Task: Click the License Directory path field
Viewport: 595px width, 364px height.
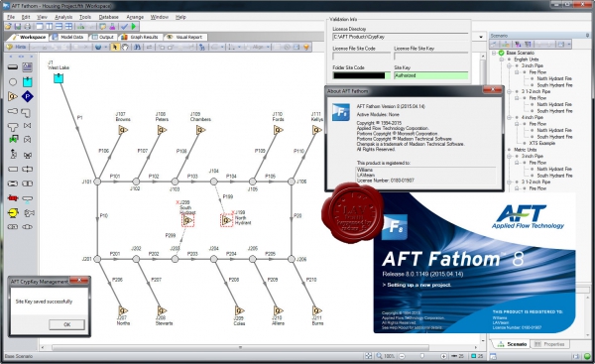Action: pos(401,37)
